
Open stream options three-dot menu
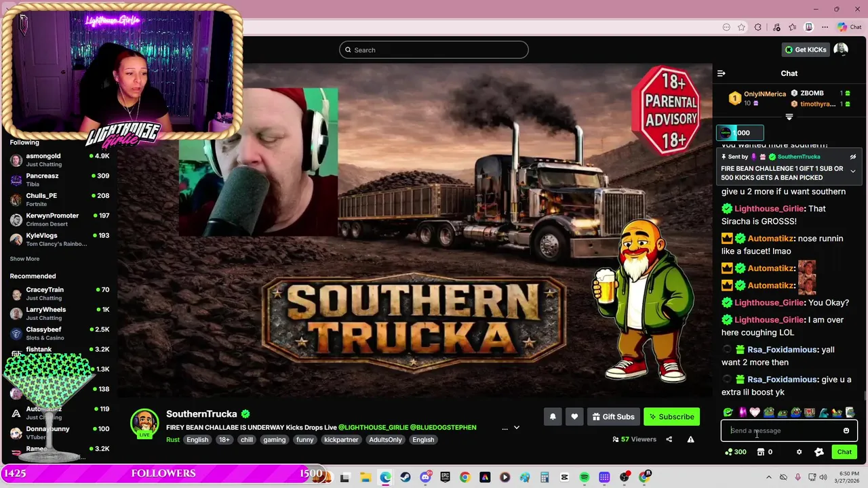(x=505, y=428)
